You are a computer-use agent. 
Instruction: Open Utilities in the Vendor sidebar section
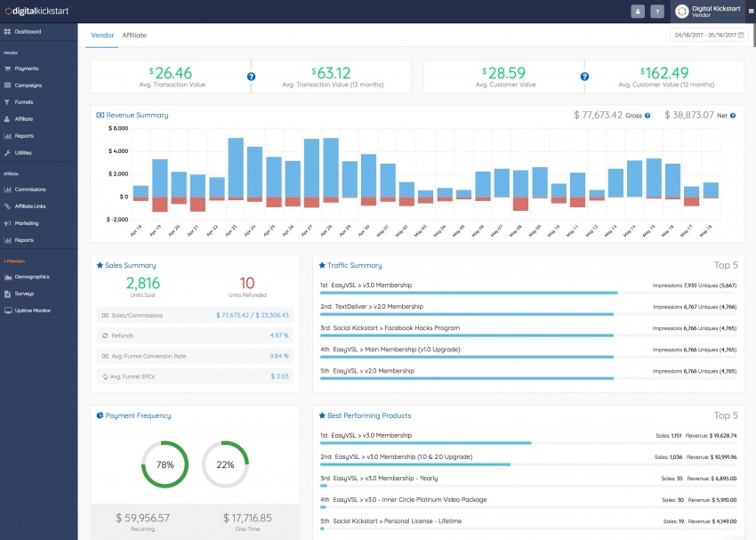[24, 153]
